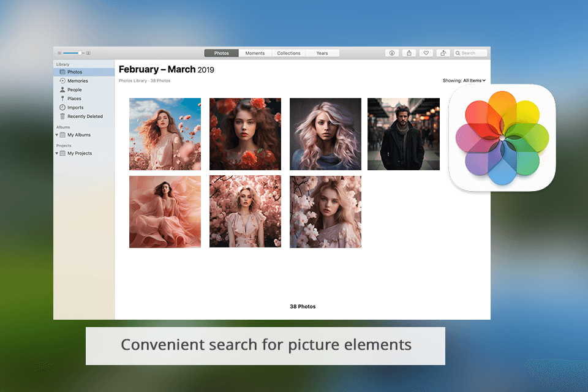Viewport: 588px width, 392px height.
Task: Collapse the My Projects disclosure triangle
Action: point(56,153)
